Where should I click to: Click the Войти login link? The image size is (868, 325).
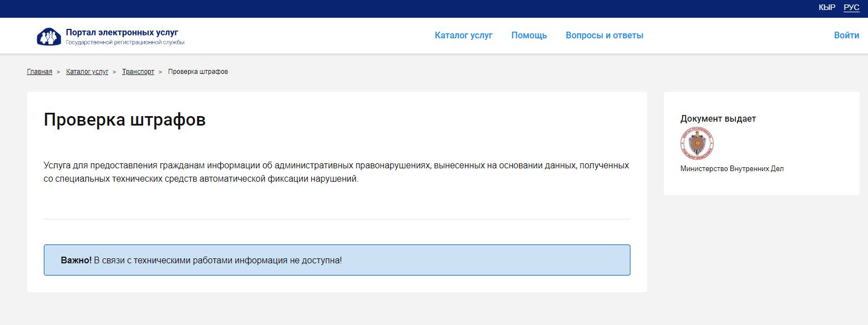coord(846,36)
